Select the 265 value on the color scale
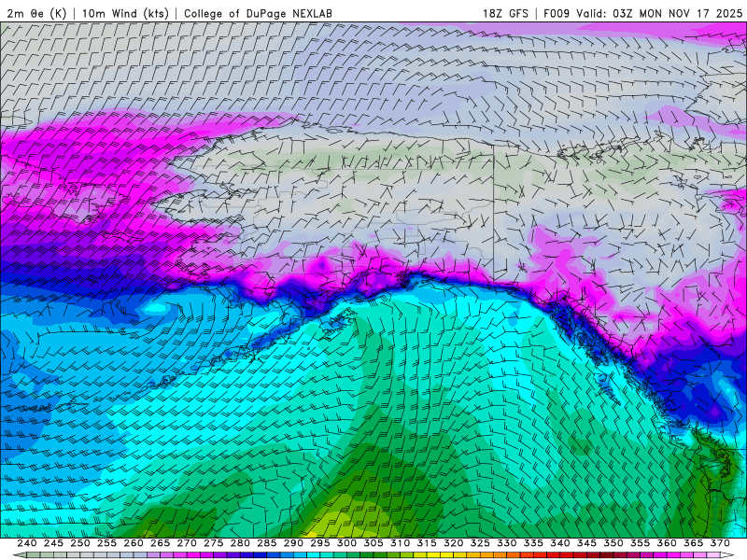 point(160,543)
